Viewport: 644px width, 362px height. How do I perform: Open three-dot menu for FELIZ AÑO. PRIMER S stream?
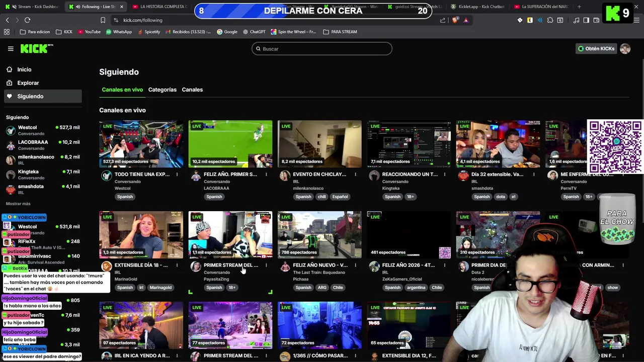click(266, 174)
